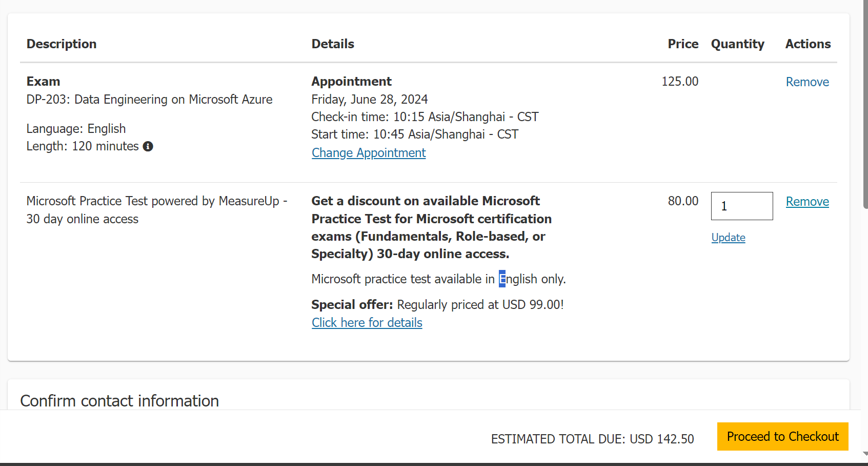
Task: Click the 125.00 exam price value
Action: [x=679, y=82]
